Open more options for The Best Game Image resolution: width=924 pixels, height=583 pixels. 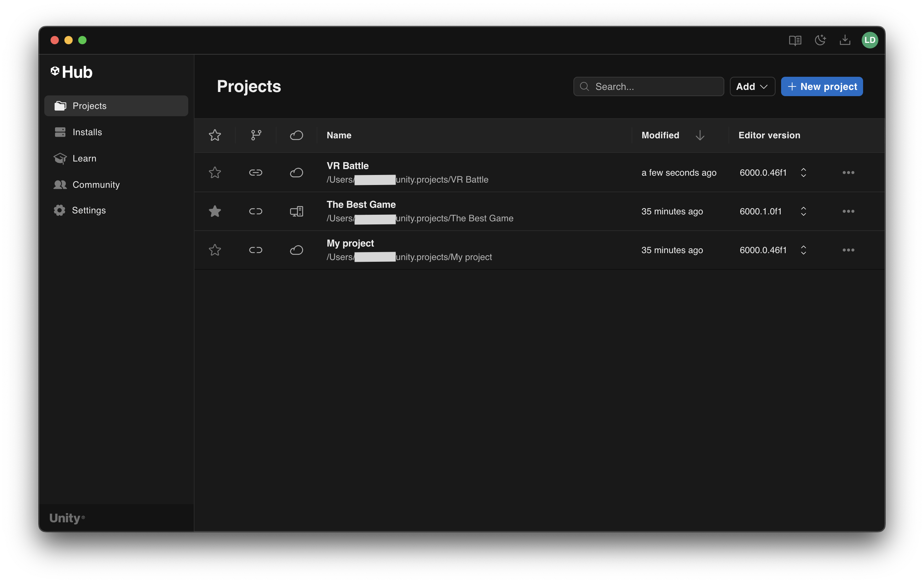click(849, 211)
